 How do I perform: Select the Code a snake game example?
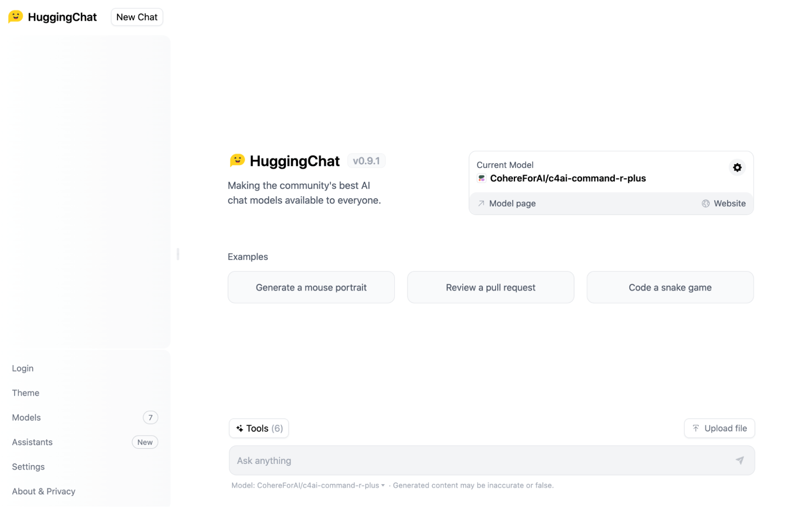click(x=669, y=287)
